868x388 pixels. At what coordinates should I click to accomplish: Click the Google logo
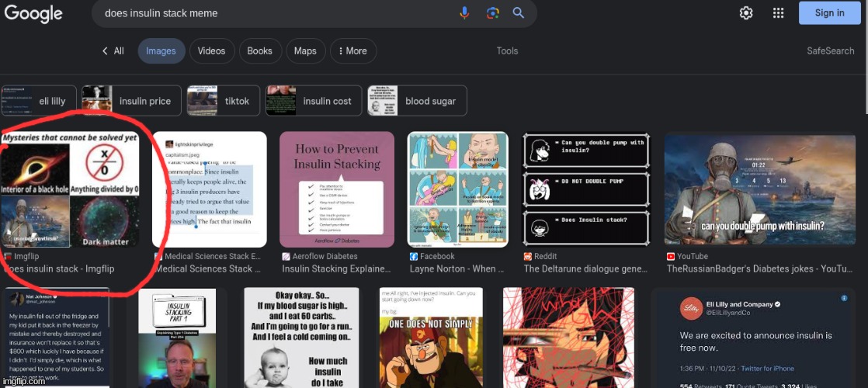point(33,12)
